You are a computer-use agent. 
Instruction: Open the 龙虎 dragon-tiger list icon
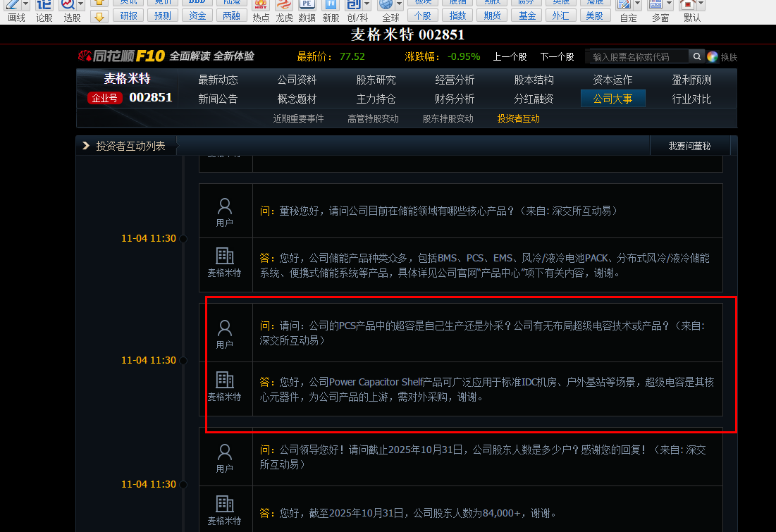pyautogui.click(x=284, y=6)
